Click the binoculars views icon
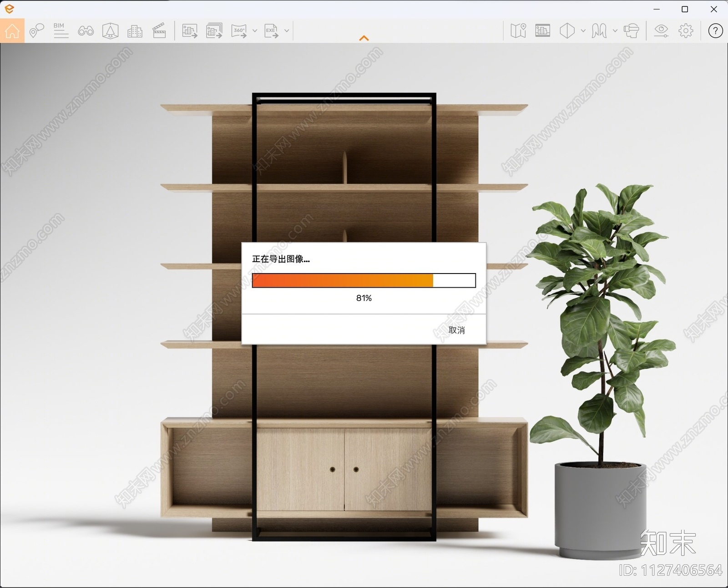This screenshot has width=728, height=588. click(x=86, y=31)
